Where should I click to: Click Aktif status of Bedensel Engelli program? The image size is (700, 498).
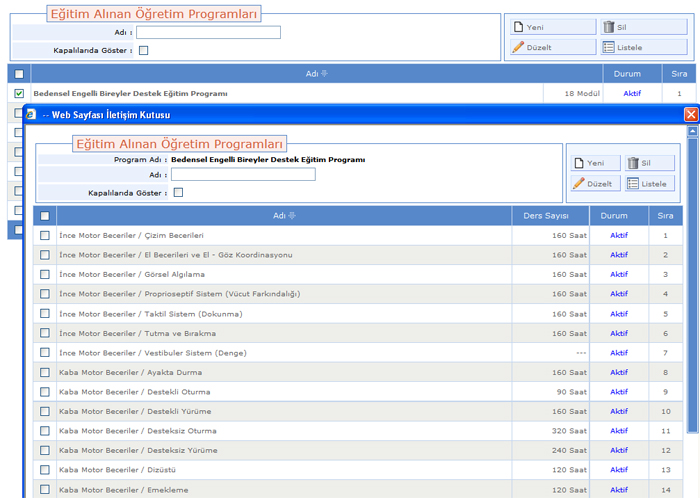[631, 93]
